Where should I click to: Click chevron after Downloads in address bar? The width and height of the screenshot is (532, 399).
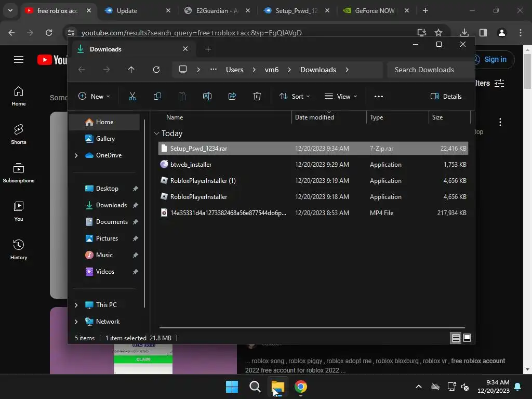347,70
